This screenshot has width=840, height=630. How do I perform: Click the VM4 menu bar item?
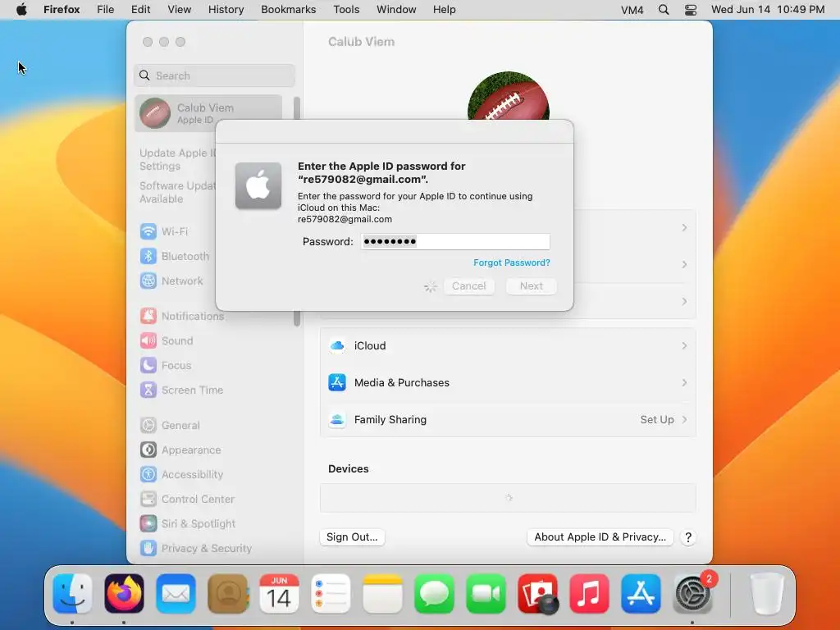(632, 10)
